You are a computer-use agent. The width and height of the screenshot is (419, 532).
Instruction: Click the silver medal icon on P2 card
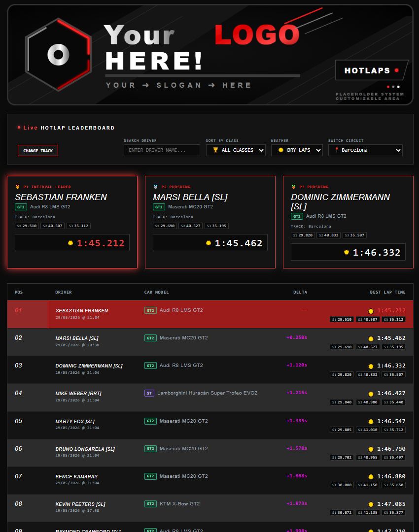coord(155,187)
